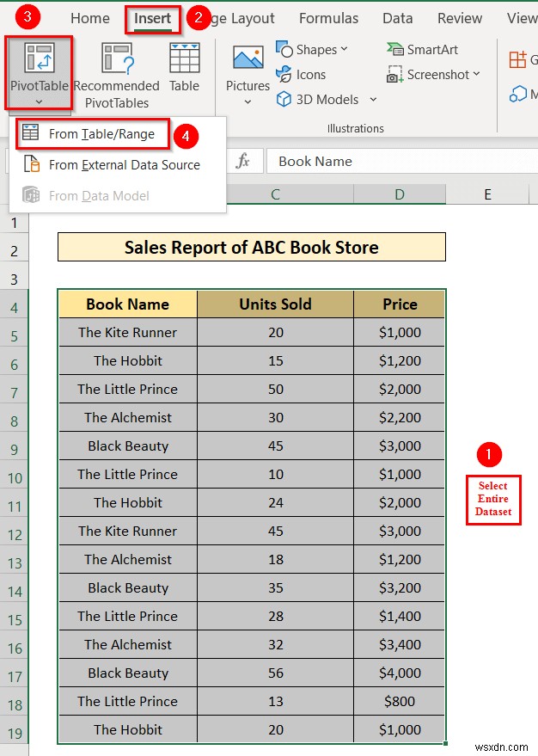Click units sold value 24

click(x=275, y=502)
